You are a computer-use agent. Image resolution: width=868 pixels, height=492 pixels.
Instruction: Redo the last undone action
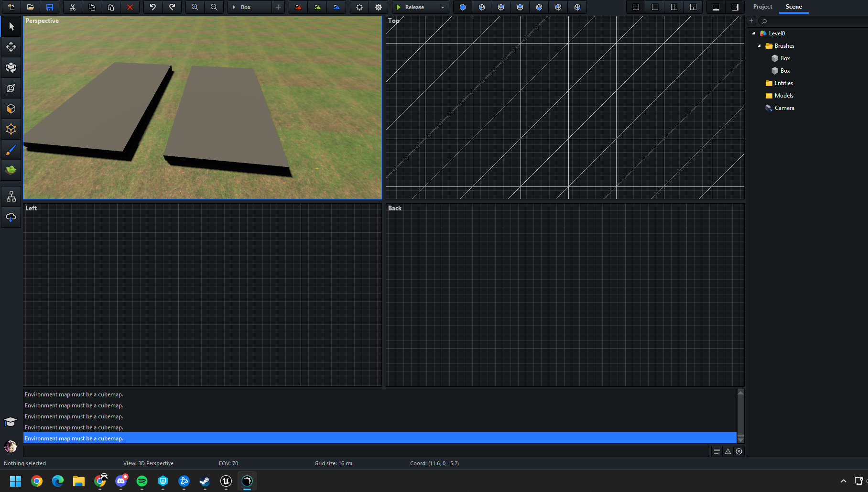(x=172, y=7)
